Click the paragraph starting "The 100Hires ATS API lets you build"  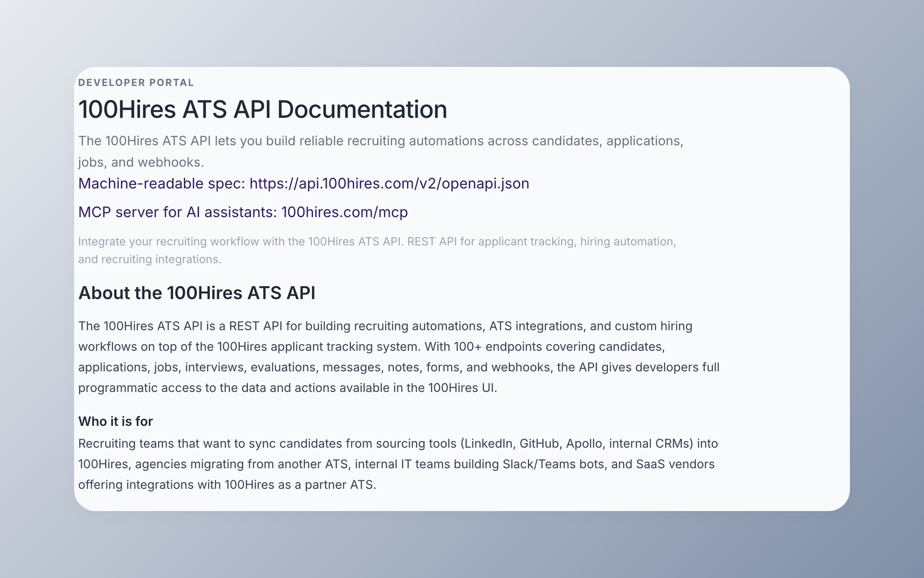click(381, 151)
